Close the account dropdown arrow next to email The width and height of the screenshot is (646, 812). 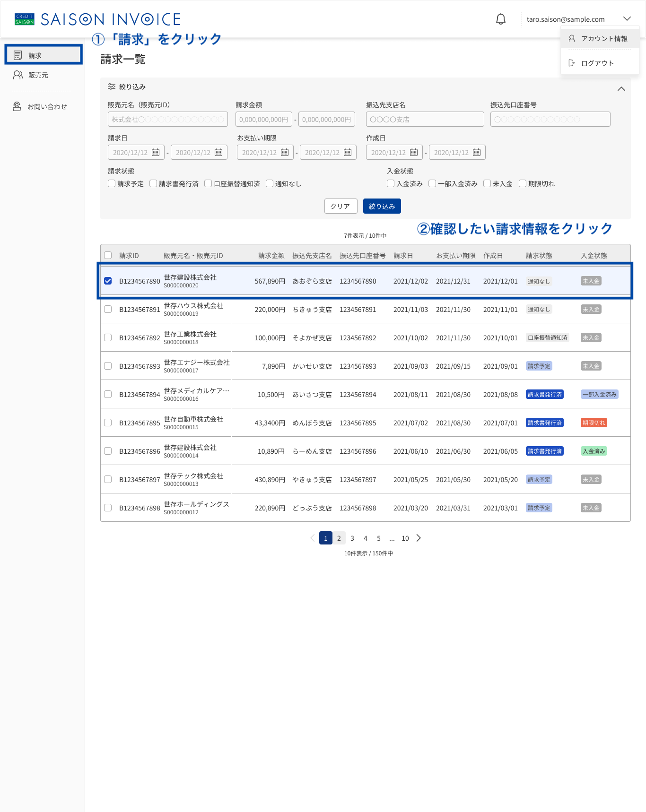click(627, 19)
